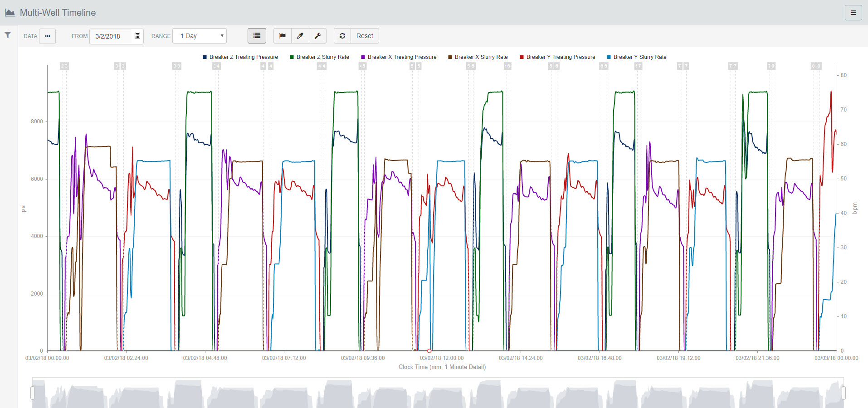Open the calendar date picker icon

point(137,36)
